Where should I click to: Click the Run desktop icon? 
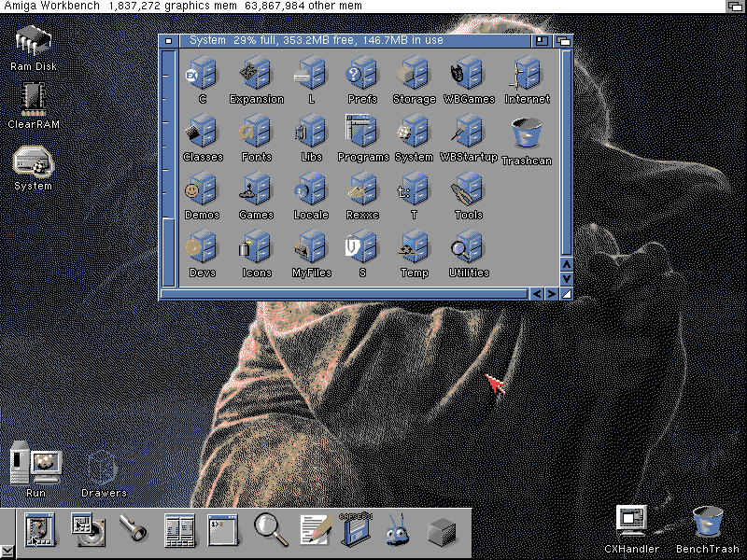click(35, 464)
